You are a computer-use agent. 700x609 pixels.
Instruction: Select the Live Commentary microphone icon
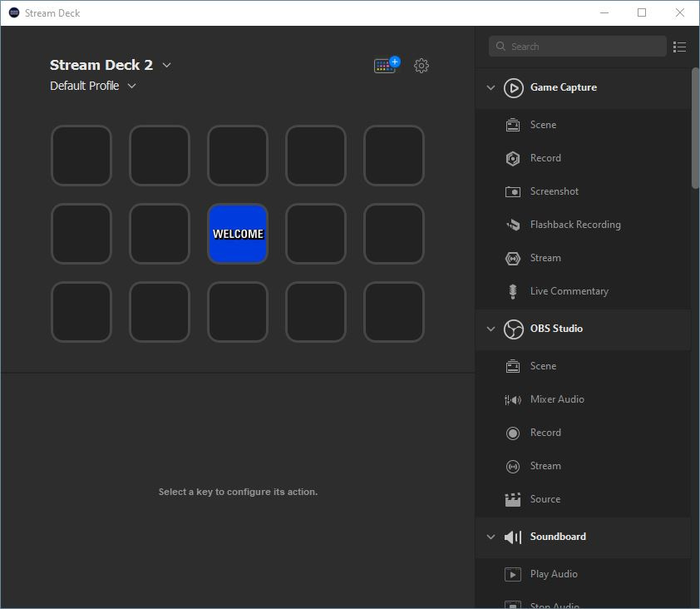pos(512,291)
